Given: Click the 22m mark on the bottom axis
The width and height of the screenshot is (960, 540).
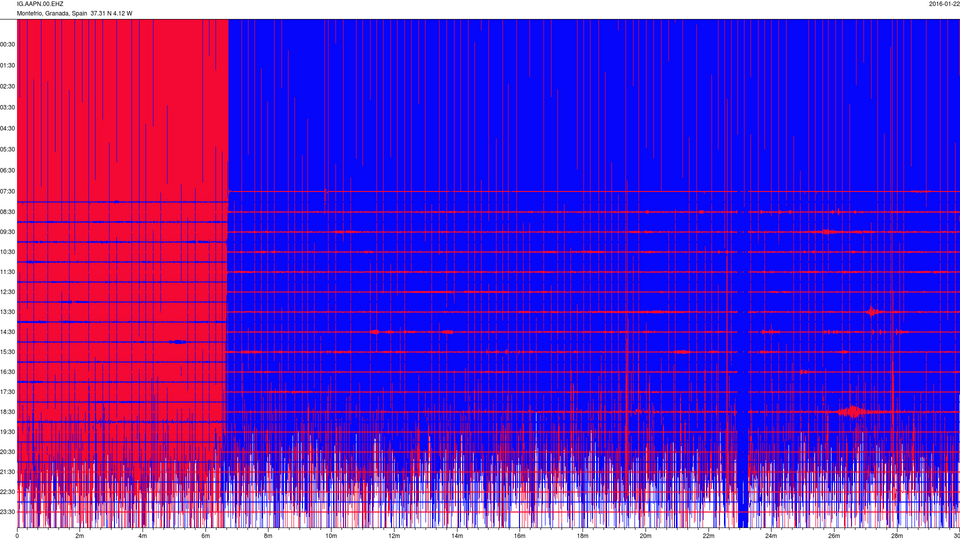Looking at the screenshot, I should pyautogui.click(x=708, y=536).
